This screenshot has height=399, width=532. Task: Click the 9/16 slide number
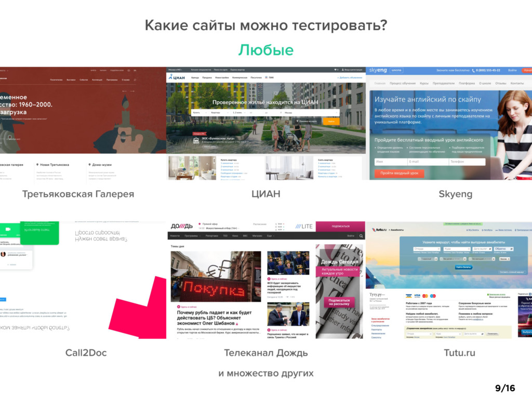click(505, 388)
